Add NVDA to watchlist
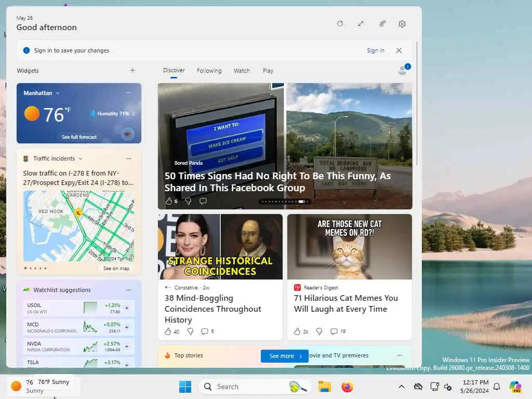 pos(127,347)
